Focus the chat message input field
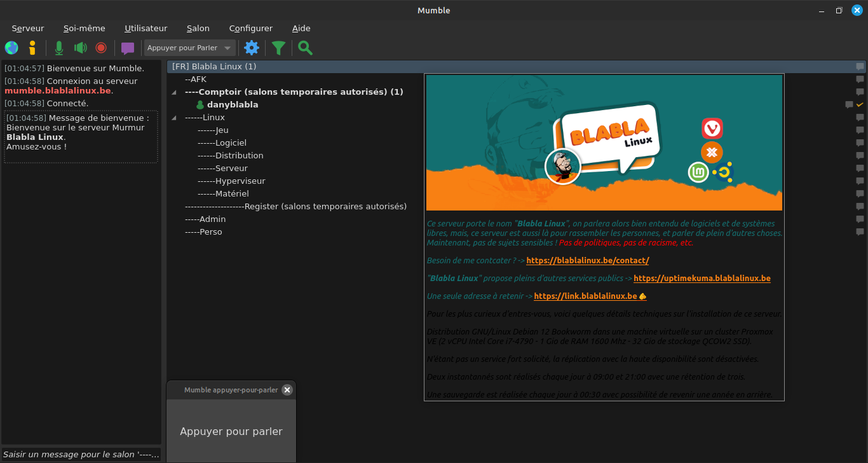 (x=81, y=454)
